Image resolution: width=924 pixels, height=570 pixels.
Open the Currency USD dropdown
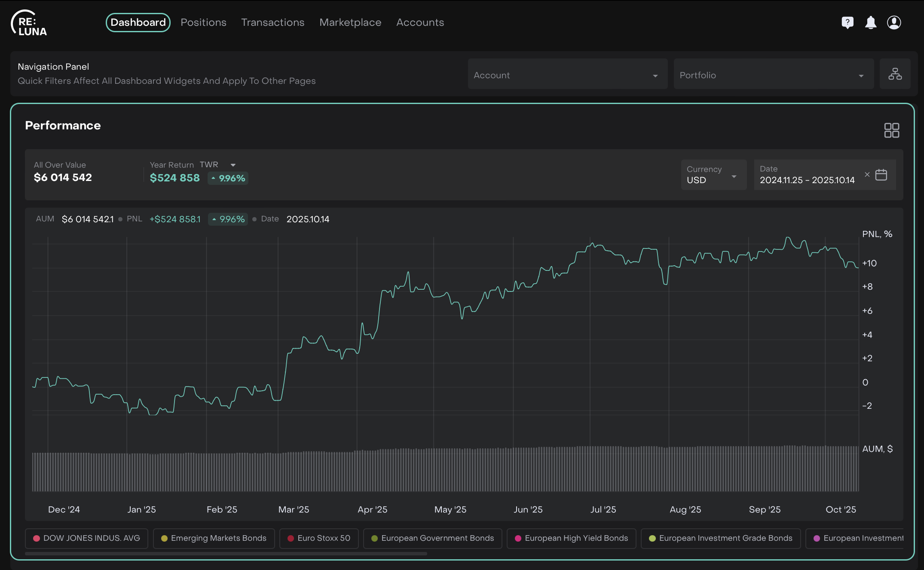coord(713,175)
